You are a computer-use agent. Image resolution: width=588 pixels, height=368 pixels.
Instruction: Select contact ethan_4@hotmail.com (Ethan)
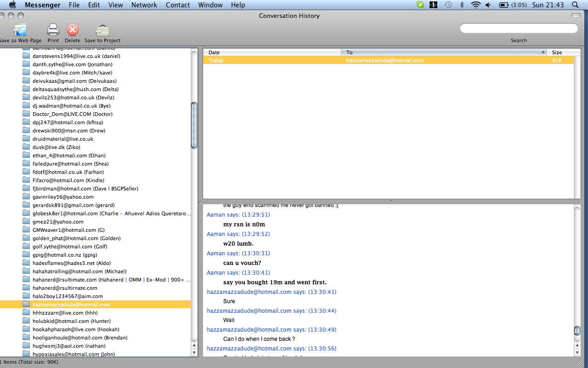pos(69,155)
